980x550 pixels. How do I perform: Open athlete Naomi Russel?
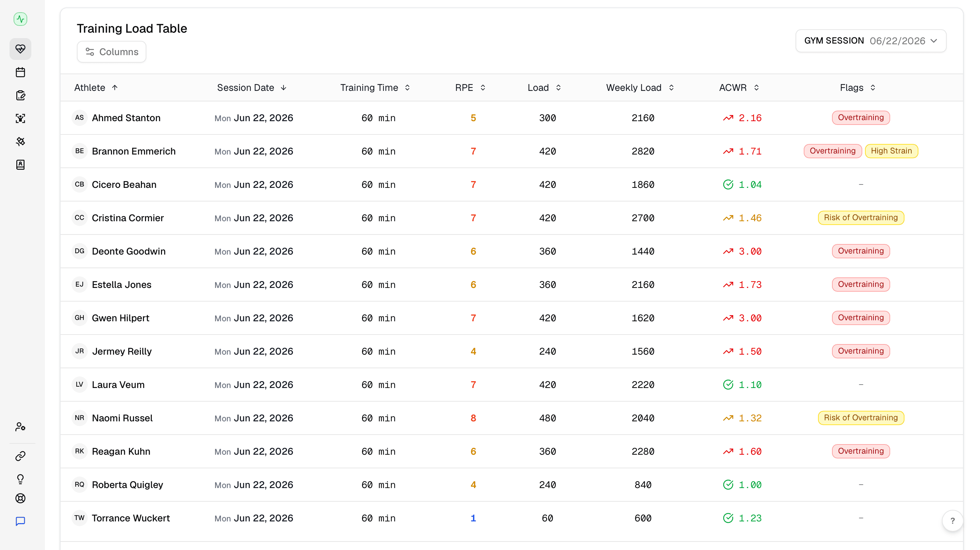point(122,418)
